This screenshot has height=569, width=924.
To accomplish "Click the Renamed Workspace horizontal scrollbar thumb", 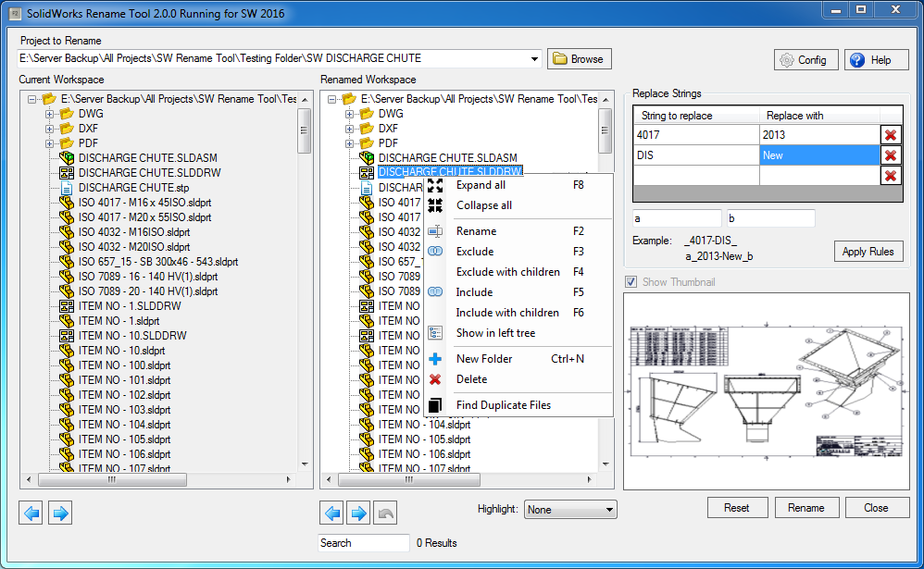I will 409,480.
